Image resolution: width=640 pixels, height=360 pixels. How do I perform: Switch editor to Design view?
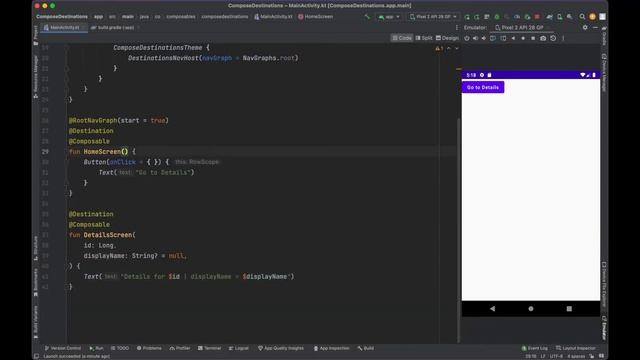coord(447,38)
